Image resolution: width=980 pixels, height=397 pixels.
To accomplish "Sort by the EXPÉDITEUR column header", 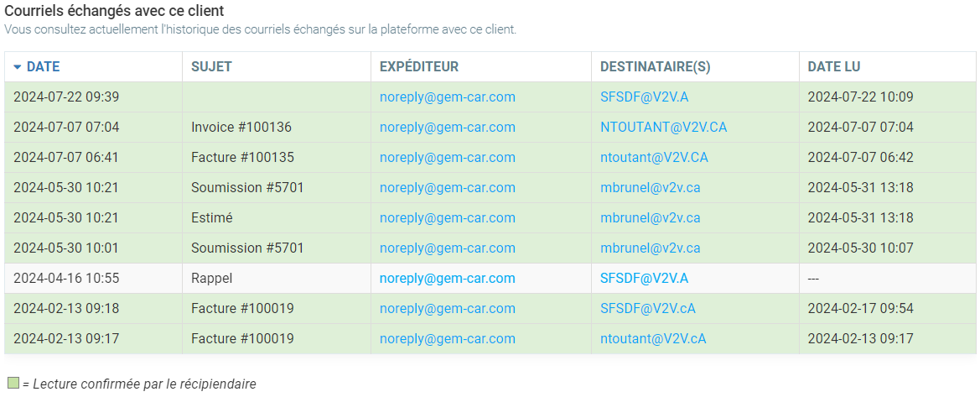I will click(x=419, y=67).
